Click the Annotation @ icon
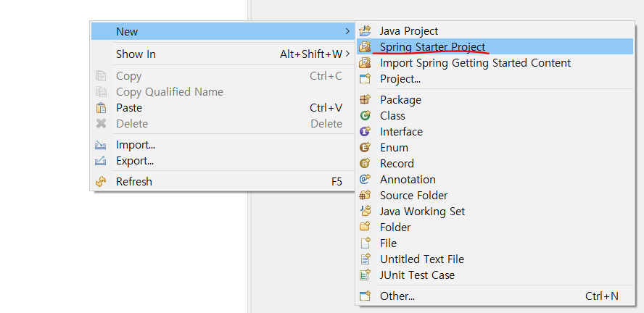Image resolution: width=644 pixels, height=313 pixels. [x=365, y=179]
